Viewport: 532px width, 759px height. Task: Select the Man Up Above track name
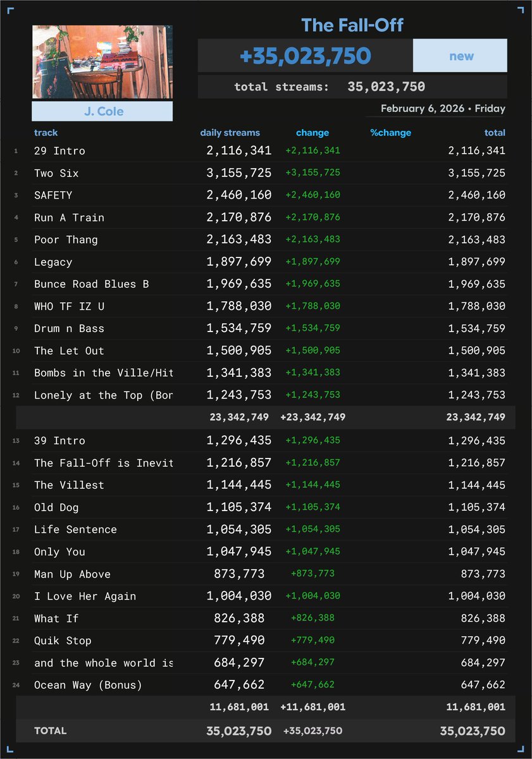[x=72, y=574]
